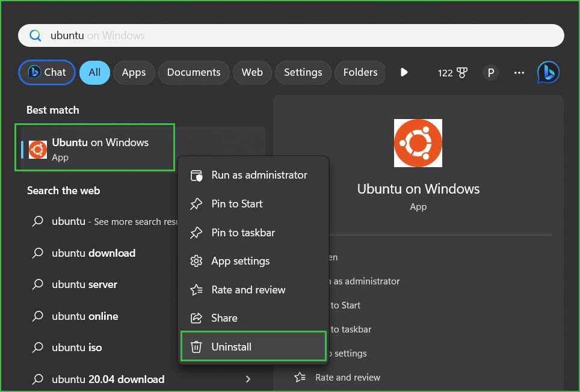The image size is (580, 392).
Task: Show more filters with the play arrow
Action: coord(404,72)
